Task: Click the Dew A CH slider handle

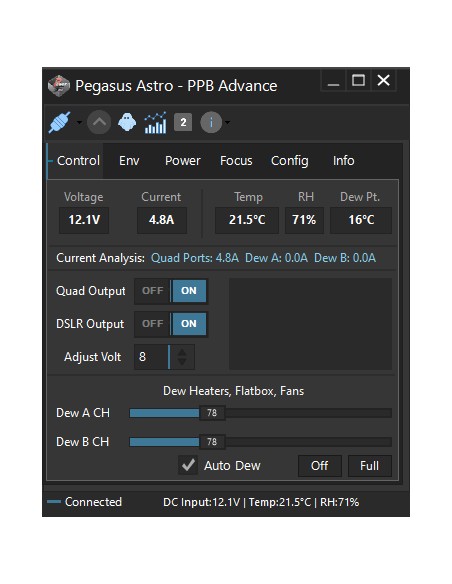Action: coord(212,413)
